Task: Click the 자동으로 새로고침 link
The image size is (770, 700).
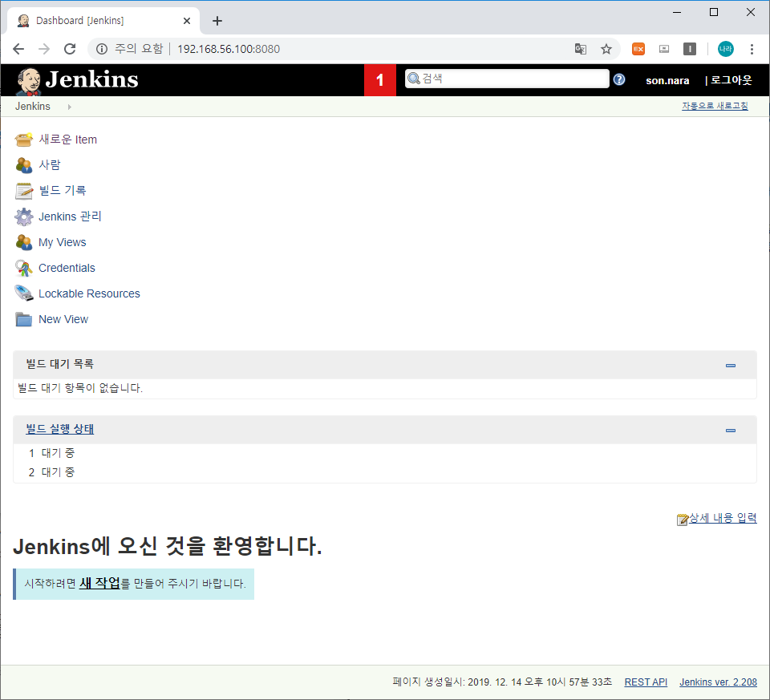Action: 715,106
